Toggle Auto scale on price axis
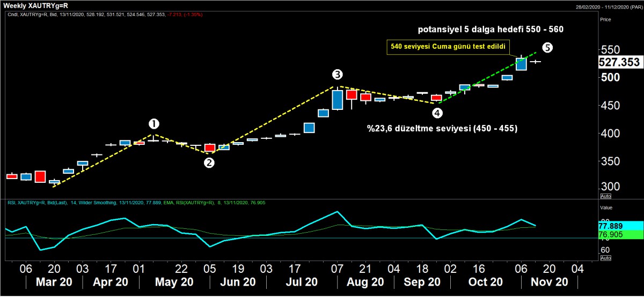Screen dimensions: 644x297 click(605, 196)
